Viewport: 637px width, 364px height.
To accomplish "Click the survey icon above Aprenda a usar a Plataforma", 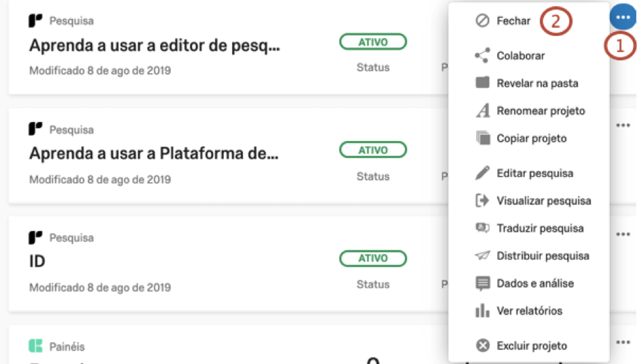I will coord(35,129).
